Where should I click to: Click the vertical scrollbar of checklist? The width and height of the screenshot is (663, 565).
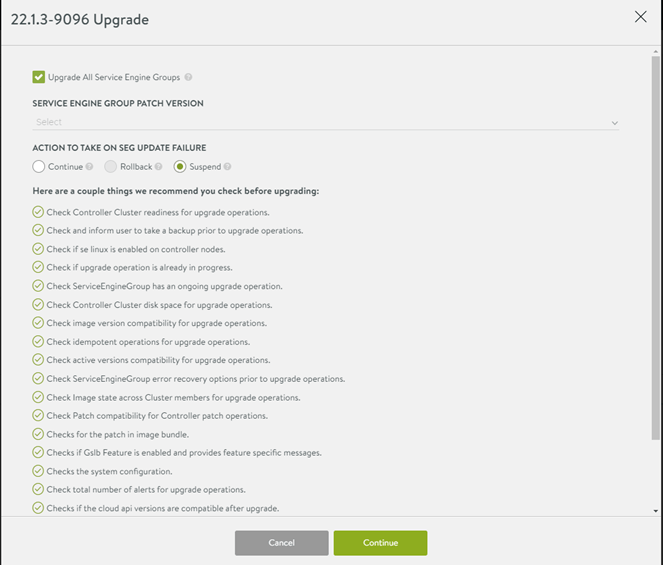click(655, 250)
